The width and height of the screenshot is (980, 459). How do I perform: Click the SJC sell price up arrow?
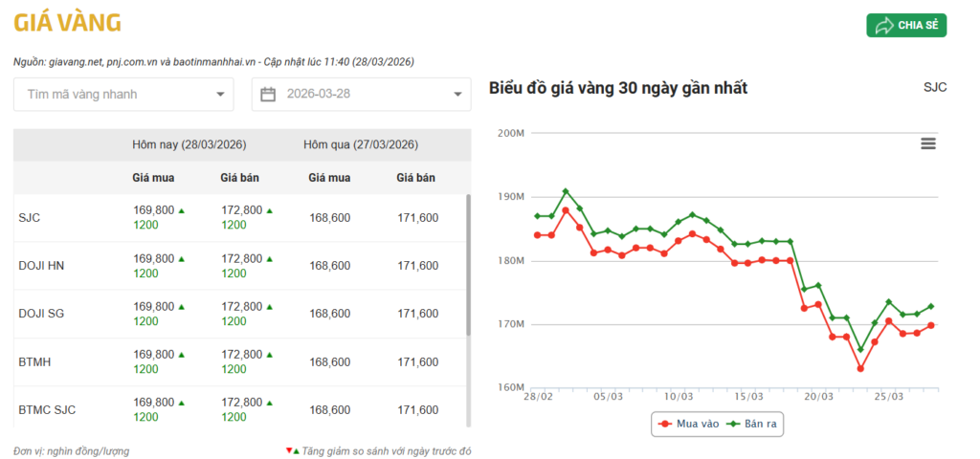pos(270,210)
